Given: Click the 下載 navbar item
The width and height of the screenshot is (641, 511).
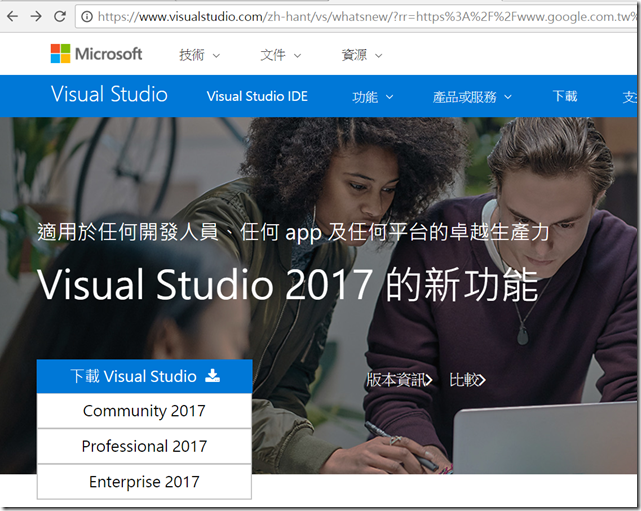Looking at the screenshot, I should coord(565,96).
